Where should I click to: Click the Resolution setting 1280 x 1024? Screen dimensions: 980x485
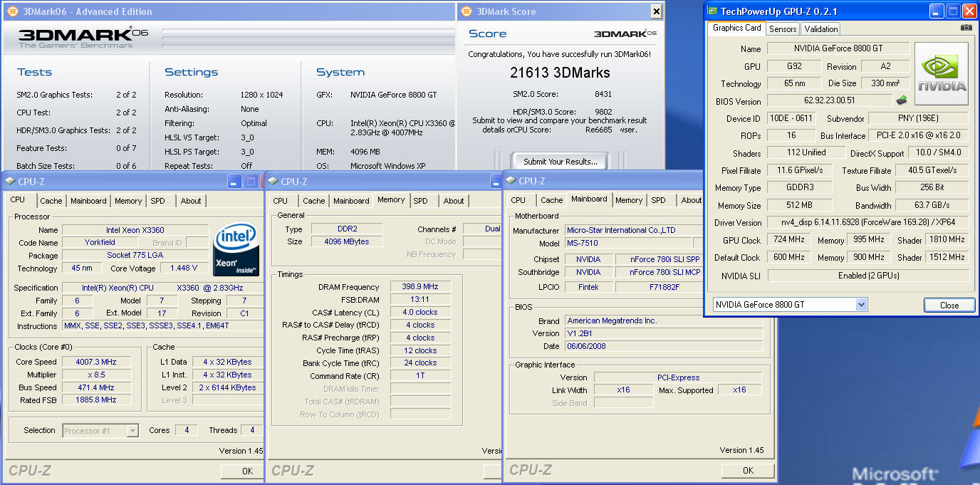261,95
